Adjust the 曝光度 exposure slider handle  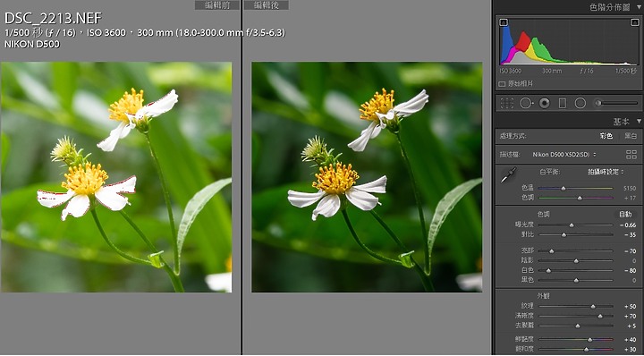tap(572, 225)
